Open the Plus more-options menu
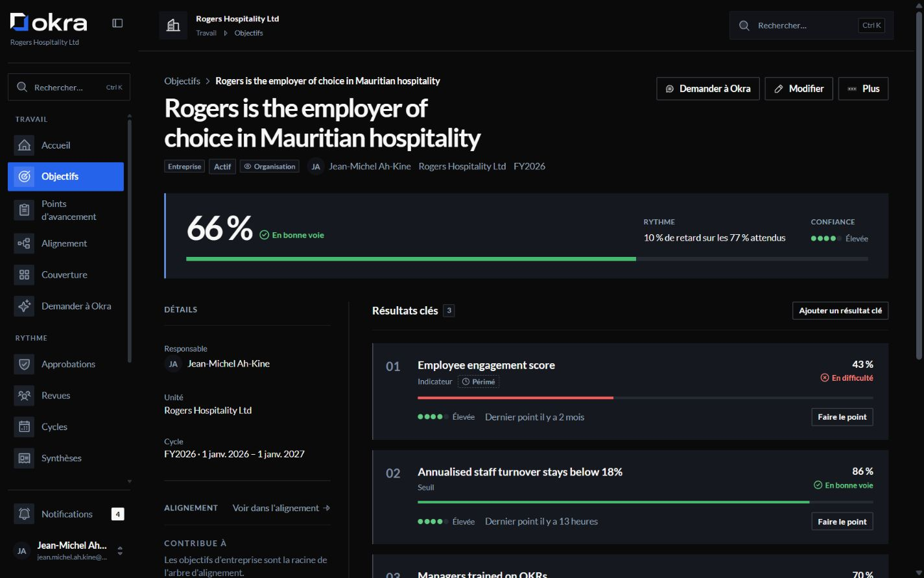Viewport: 924px width, 578px height. (x=863, y=89)
